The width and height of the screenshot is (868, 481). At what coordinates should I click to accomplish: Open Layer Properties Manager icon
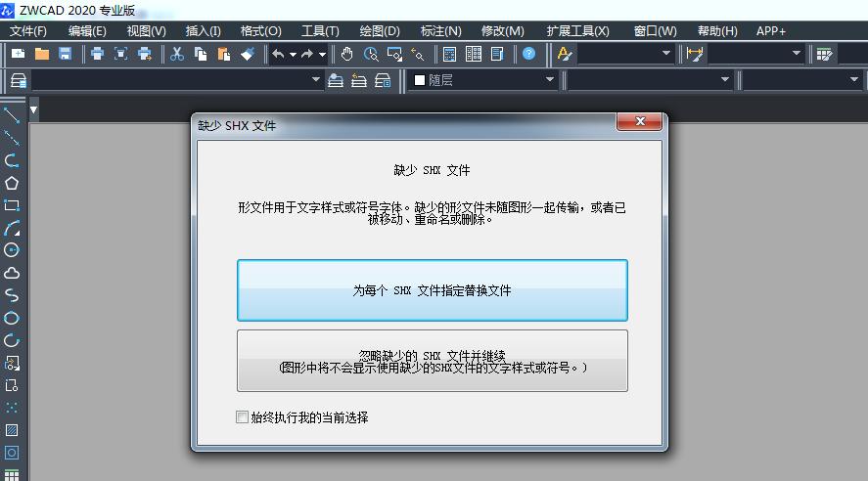19,81
